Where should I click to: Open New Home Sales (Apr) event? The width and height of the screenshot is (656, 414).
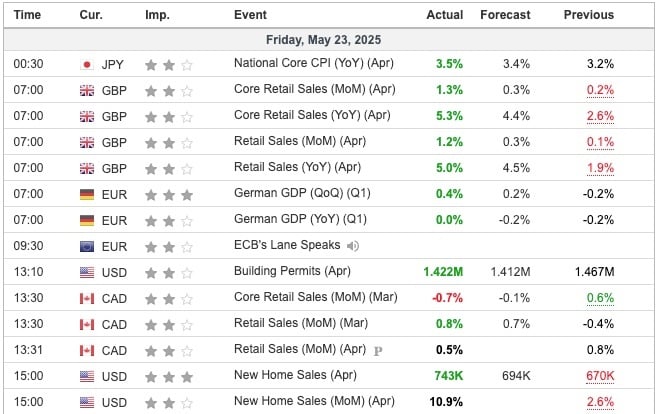tap(295, 375)
